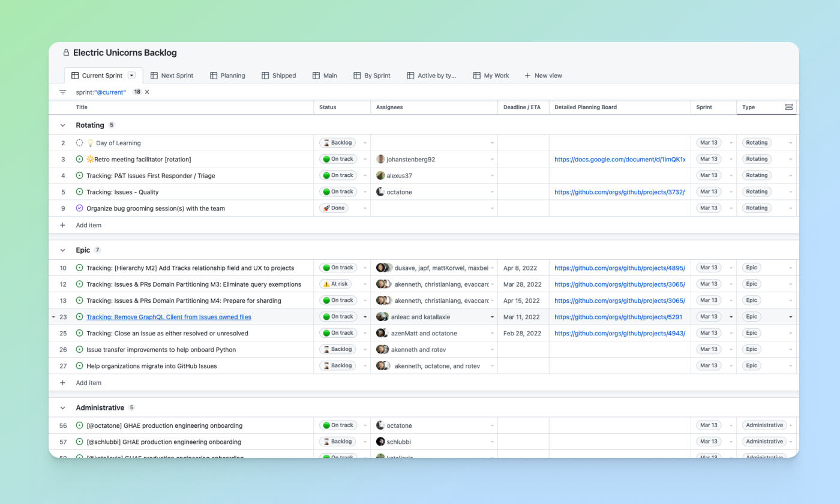This screenshot has width=840, height=504.
Task: Click the filter icon beside sprint query
Action: [62, 92]
